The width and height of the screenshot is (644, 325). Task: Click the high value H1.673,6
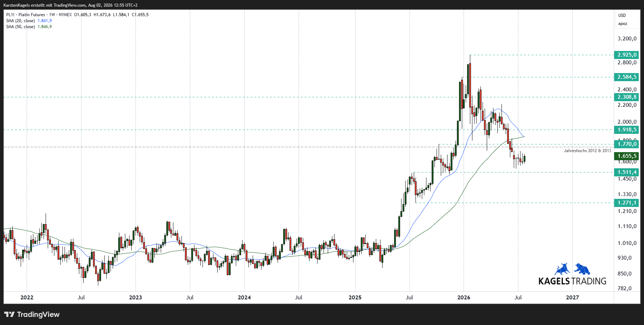pyautogui.click(x=102, y=15)
